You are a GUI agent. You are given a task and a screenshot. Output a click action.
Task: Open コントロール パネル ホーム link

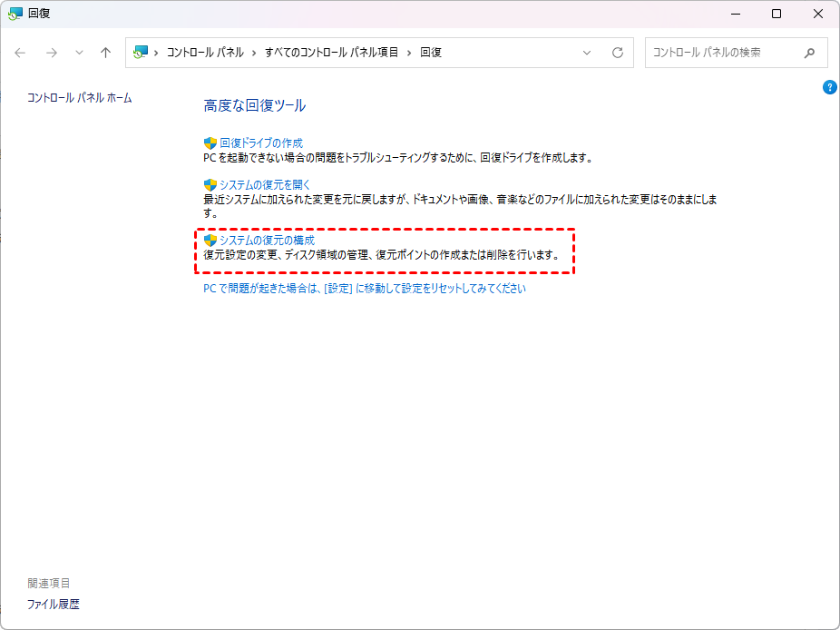[x=80, y=98]
